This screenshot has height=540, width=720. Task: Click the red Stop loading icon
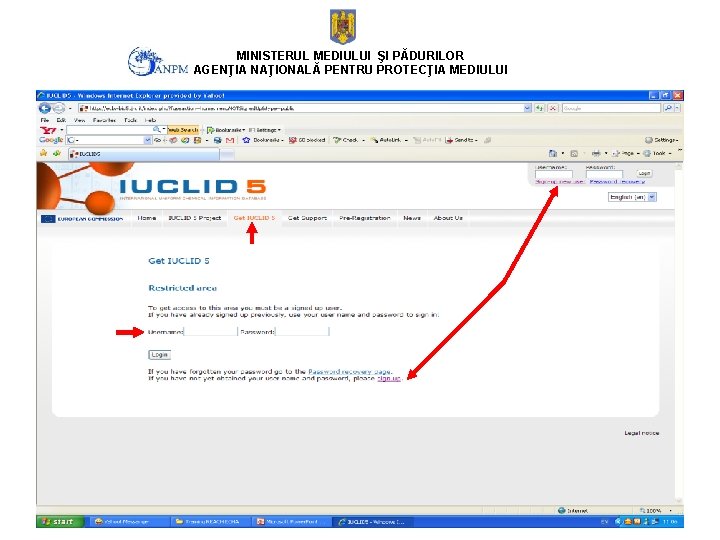click(x=553, y=108)
